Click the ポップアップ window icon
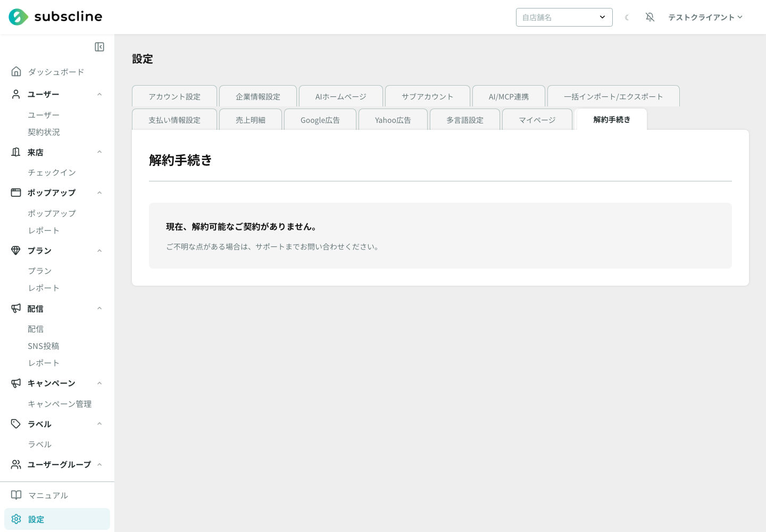The height and width of the screenshot is (532, 766). tap(16, 193)
